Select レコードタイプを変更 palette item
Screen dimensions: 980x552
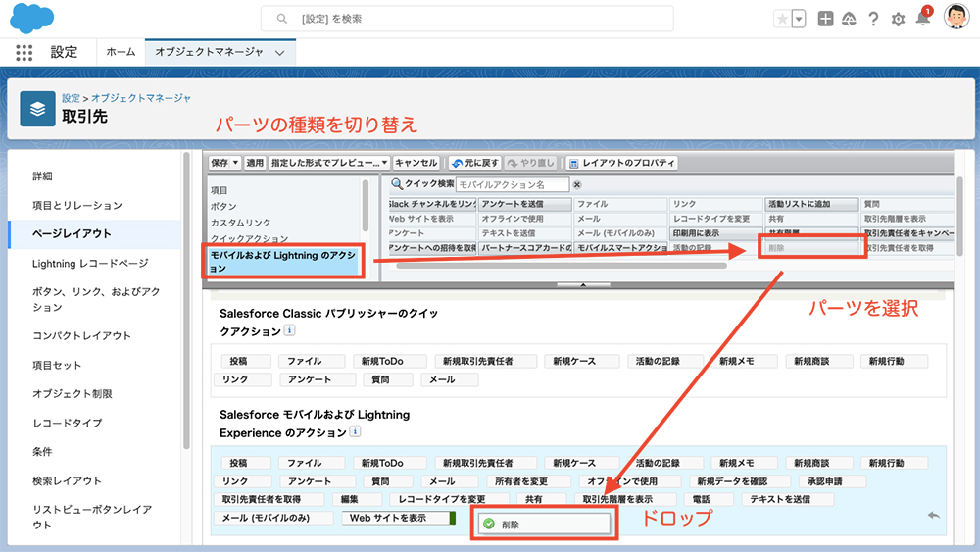click(715, 219)
